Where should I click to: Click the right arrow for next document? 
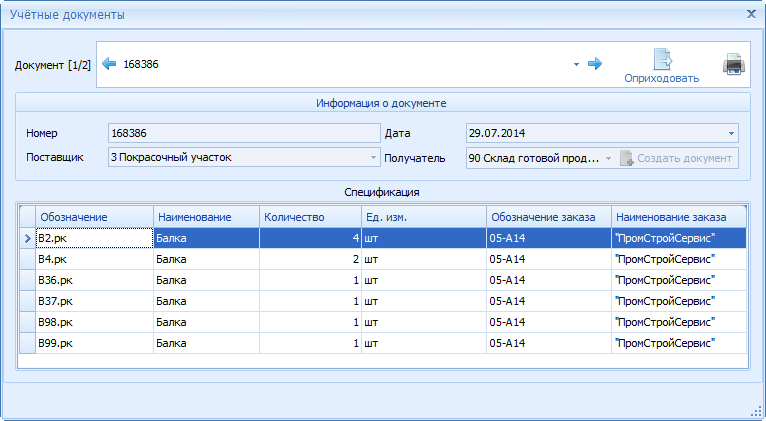(x=595, y=64)
